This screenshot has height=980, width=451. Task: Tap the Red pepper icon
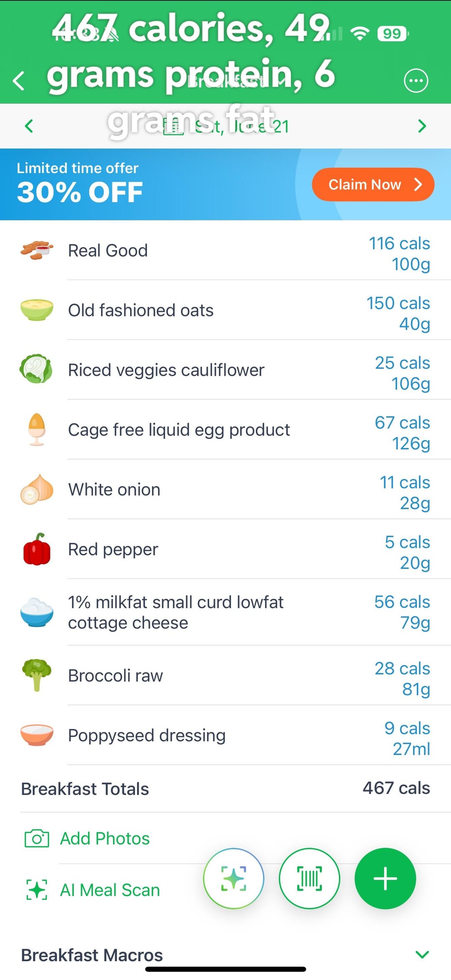pyautogui.click(x=37, y=549)
